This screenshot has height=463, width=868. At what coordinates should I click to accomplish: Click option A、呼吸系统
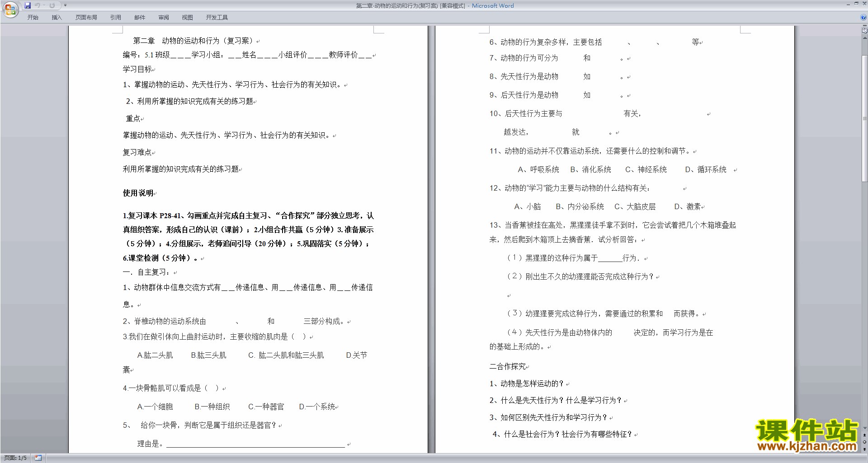click(x=538, y=169)
